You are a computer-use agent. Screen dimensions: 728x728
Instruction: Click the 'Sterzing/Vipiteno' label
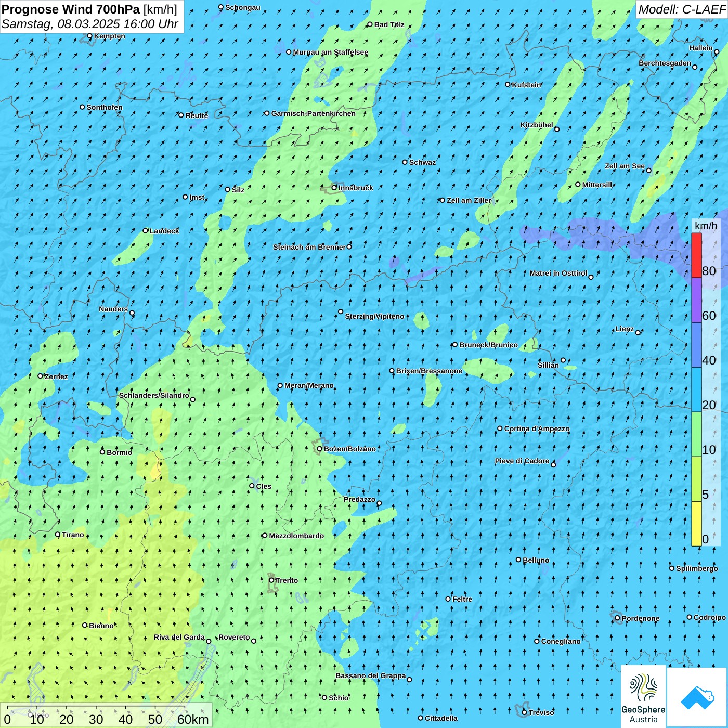[x=374, y=316]
